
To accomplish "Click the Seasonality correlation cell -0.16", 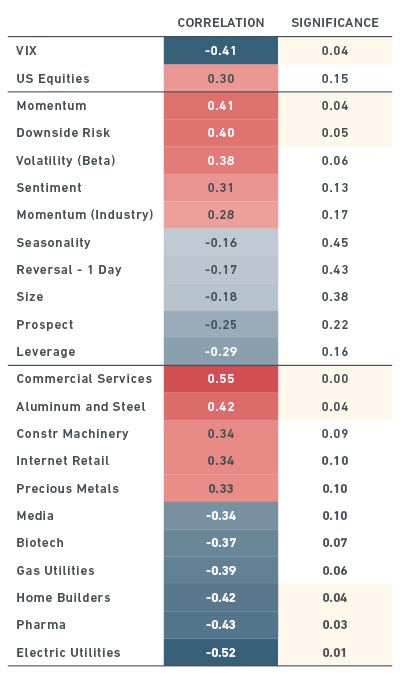I will click(221, 243).
